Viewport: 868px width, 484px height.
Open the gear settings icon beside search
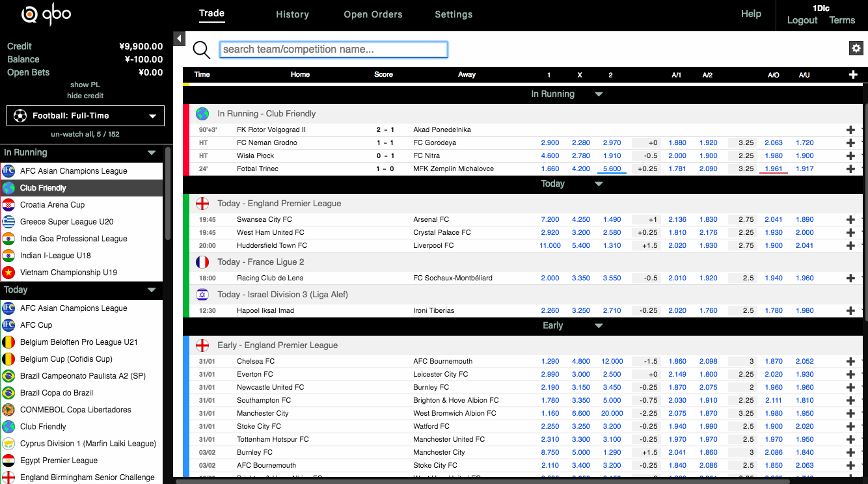click(x=856, y=48)
